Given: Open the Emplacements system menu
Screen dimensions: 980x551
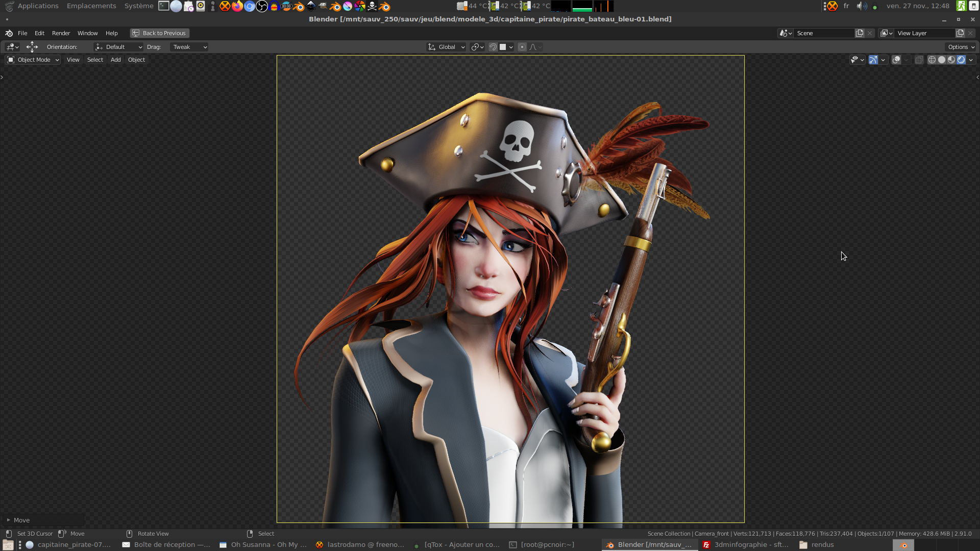Looking at the screenshot, I should click(91, 6).
